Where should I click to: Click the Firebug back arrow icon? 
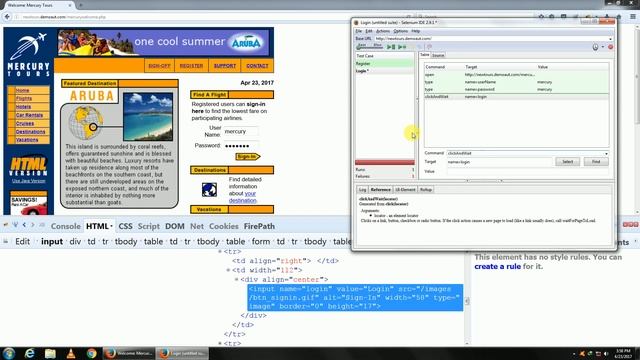coord(24,225)
